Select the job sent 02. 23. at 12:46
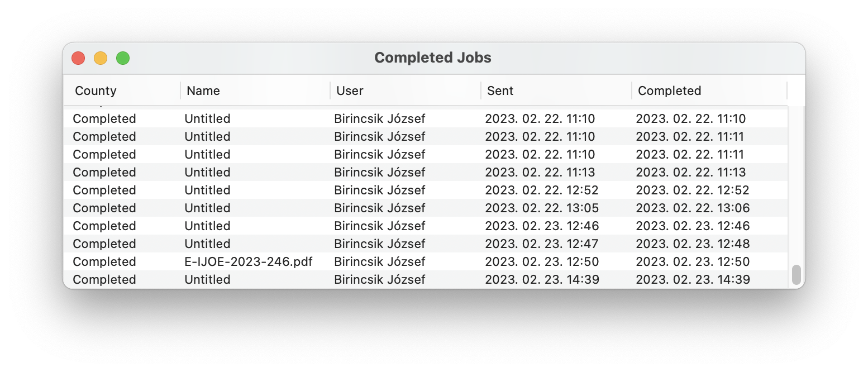The width and height of the screenshot is (868, 372). (x=541, y=226)
